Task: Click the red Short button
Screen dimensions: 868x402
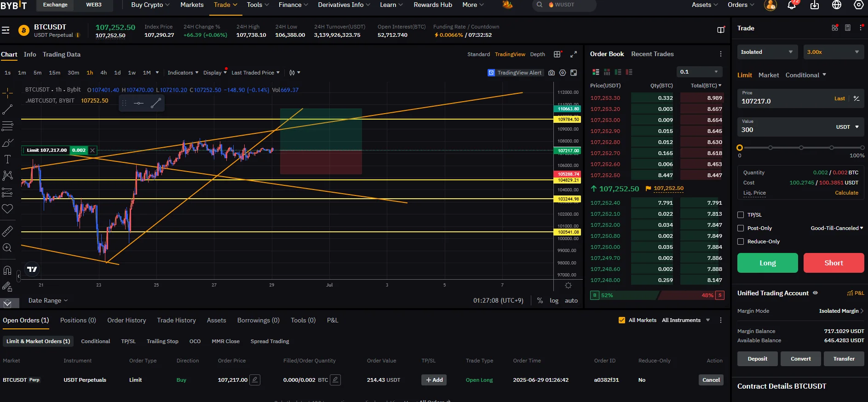Action: pyautogui.click(x=834, y=263)
